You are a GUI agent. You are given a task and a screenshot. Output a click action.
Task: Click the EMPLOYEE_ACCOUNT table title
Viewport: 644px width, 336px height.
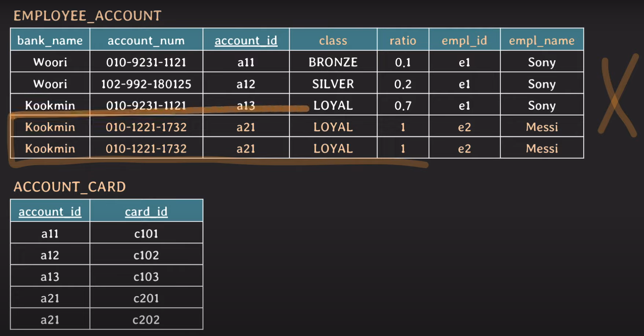[87, 16]
